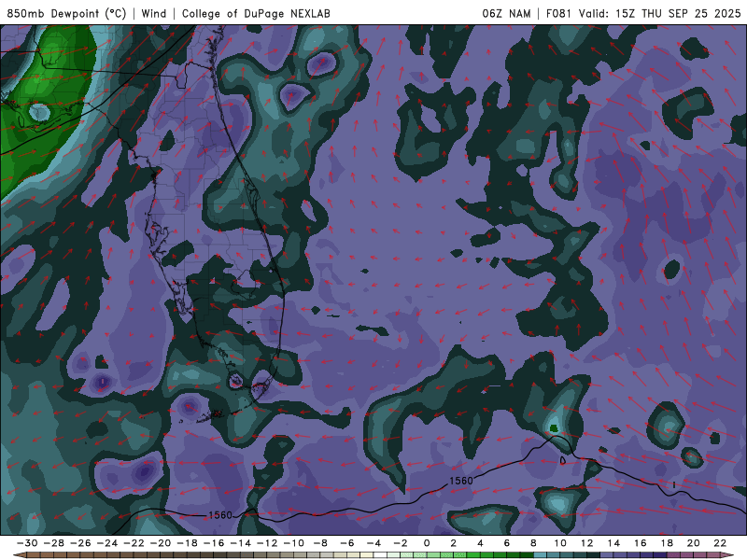Click the 'Valid: 15Z THU SEP 25 2025' text
This screenshot has width=747, height=560.
[660, 13]
